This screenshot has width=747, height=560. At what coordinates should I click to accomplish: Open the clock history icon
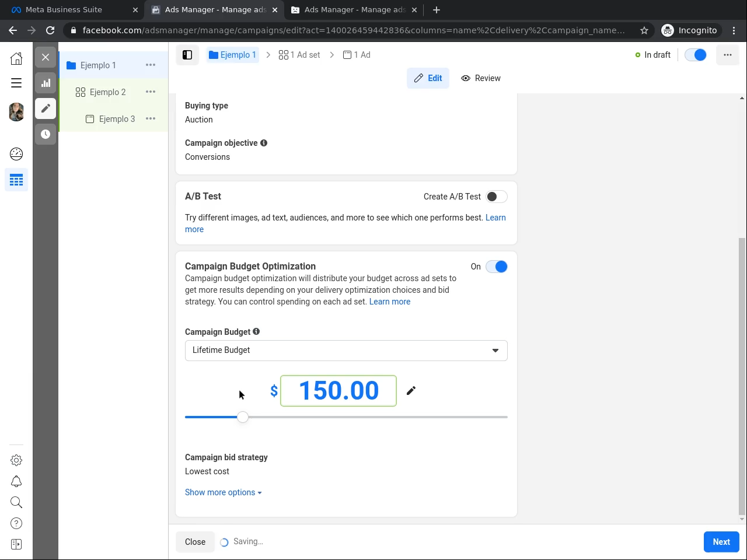[46, 134]
